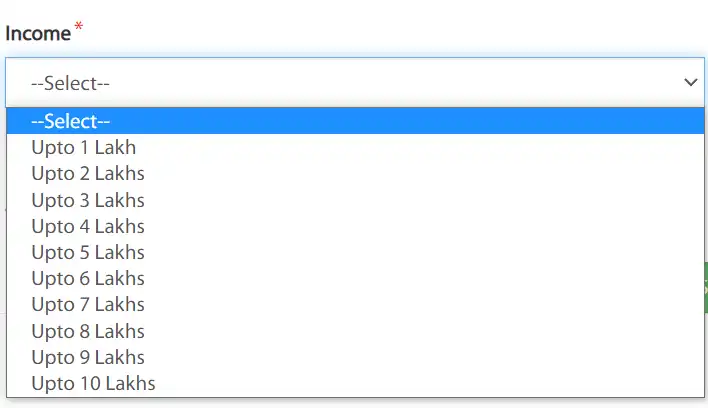The image size is (708, 408).
Task: Click the Income select box field
Action: [x=340, y=82]
